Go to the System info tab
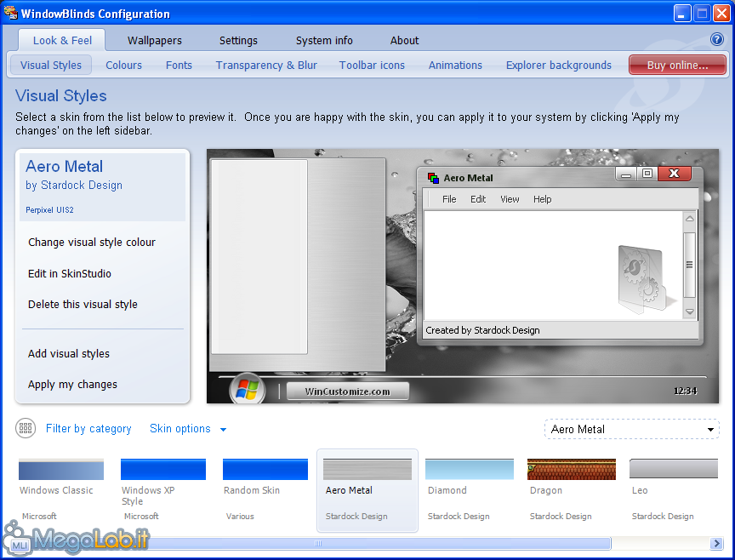735x560 pixels. pyautogui.click(x=324, y=40)
